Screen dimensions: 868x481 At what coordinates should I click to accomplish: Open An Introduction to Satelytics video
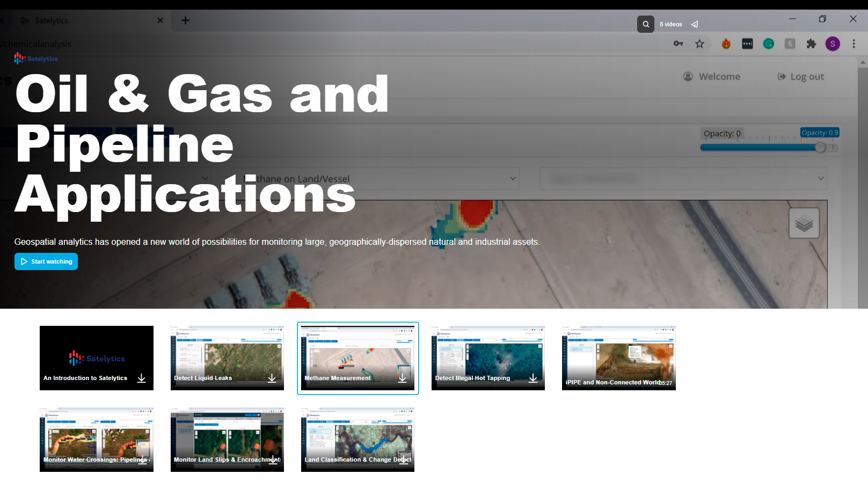[97, 358]
